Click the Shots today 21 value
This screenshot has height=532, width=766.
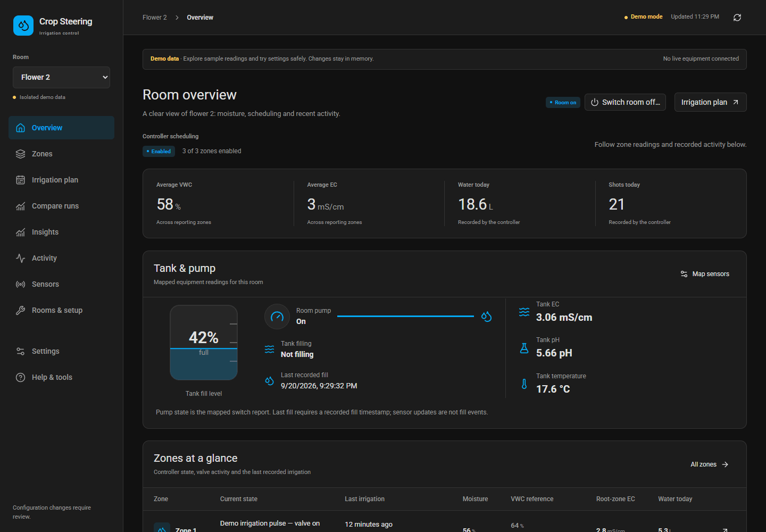[617, 204]
